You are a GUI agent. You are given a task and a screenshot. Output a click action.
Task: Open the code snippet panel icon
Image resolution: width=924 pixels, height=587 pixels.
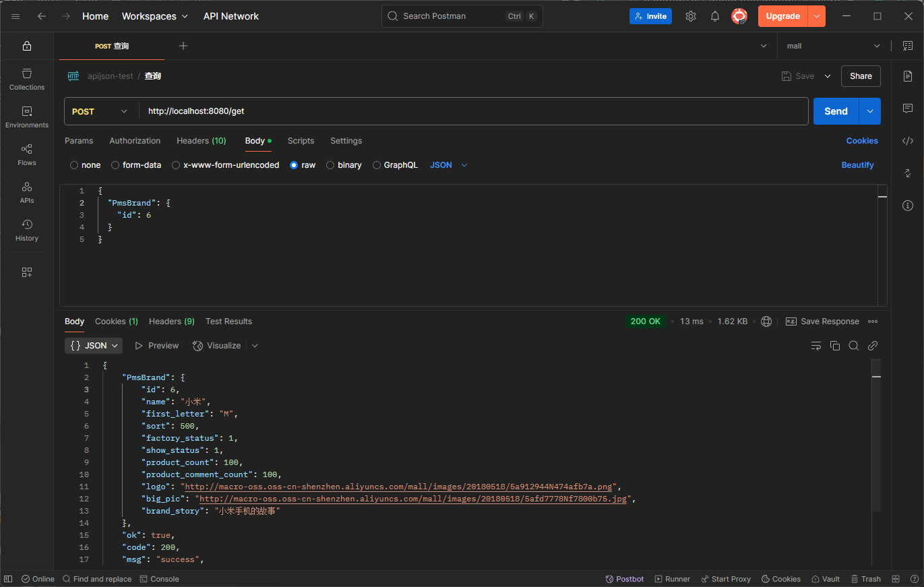pos(908,141)
